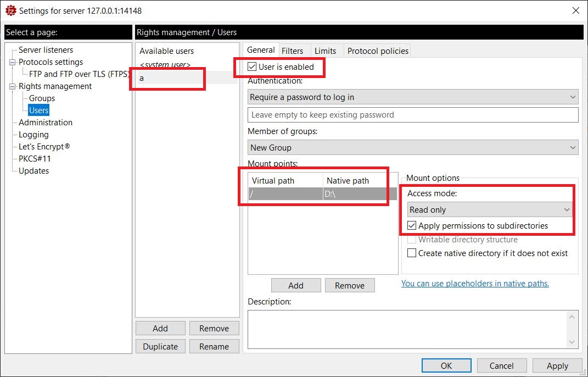
Task: Collapse the Protocols settings tree node
Action: (13, 62)
